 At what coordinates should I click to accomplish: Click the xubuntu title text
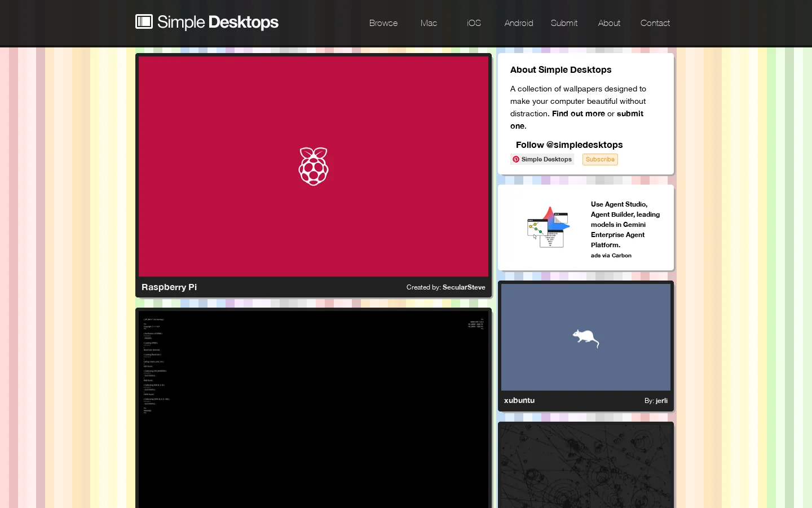(519, 401)
